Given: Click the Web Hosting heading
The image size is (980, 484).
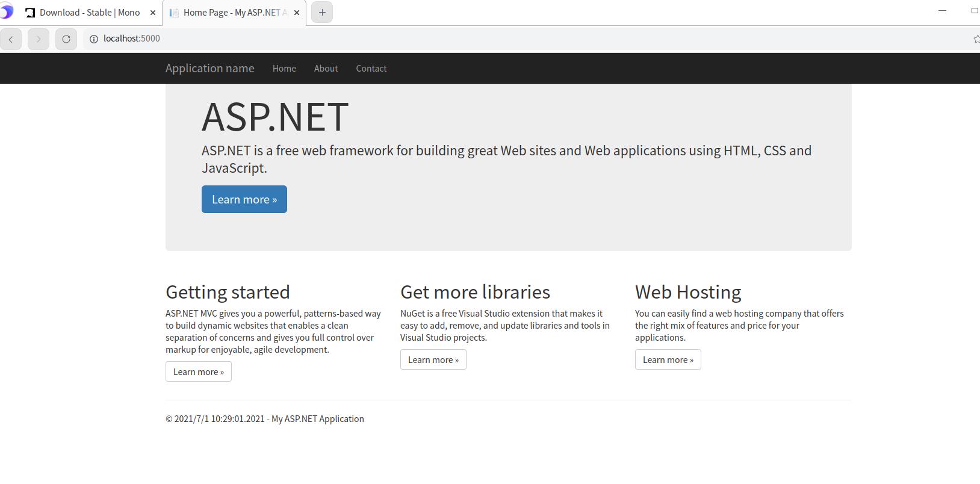Looking at the screenshot, I should click(x=688, y=292).
